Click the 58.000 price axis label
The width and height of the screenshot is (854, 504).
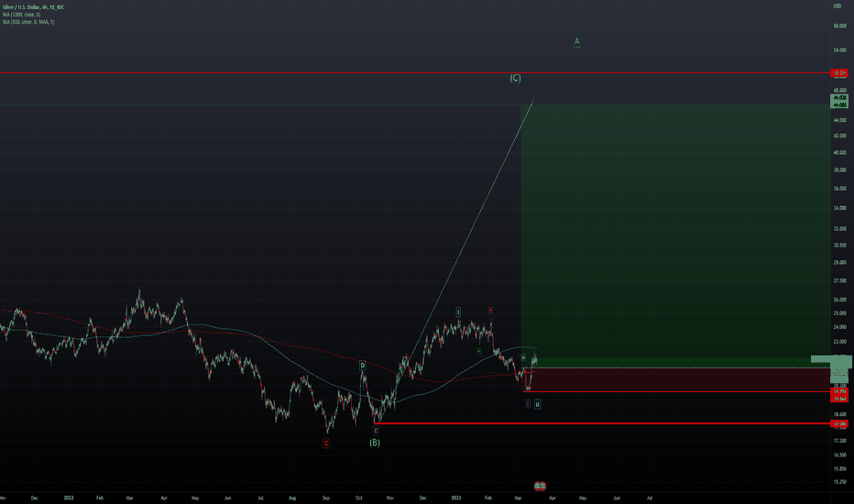coord(840,27)
